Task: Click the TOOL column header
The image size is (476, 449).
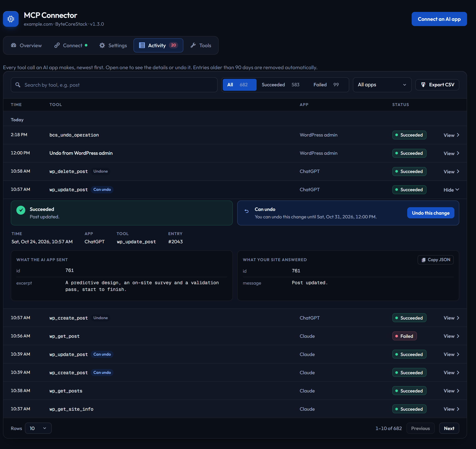Action: 56,105
